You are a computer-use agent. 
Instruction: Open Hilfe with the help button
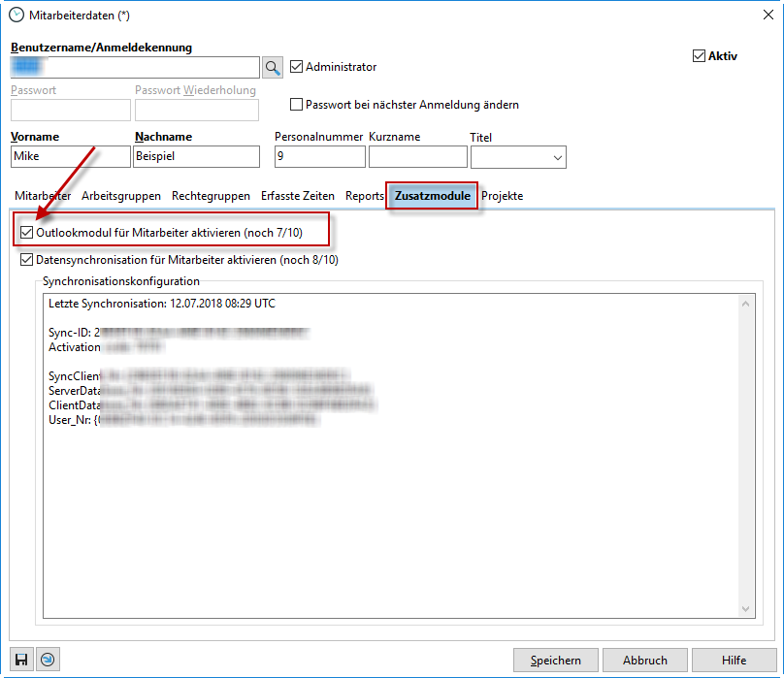[735, 661]
